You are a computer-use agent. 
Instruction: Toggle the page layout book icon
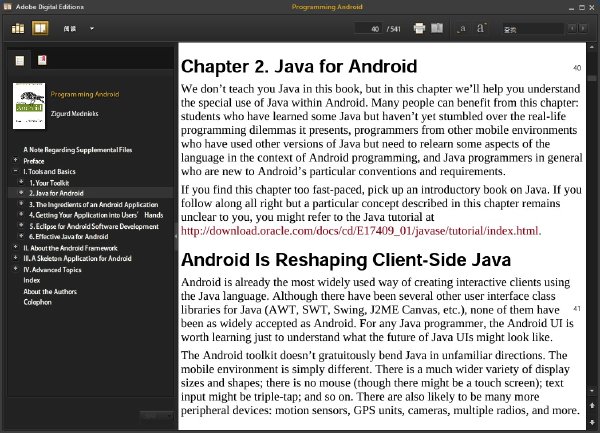coord(437,28)
